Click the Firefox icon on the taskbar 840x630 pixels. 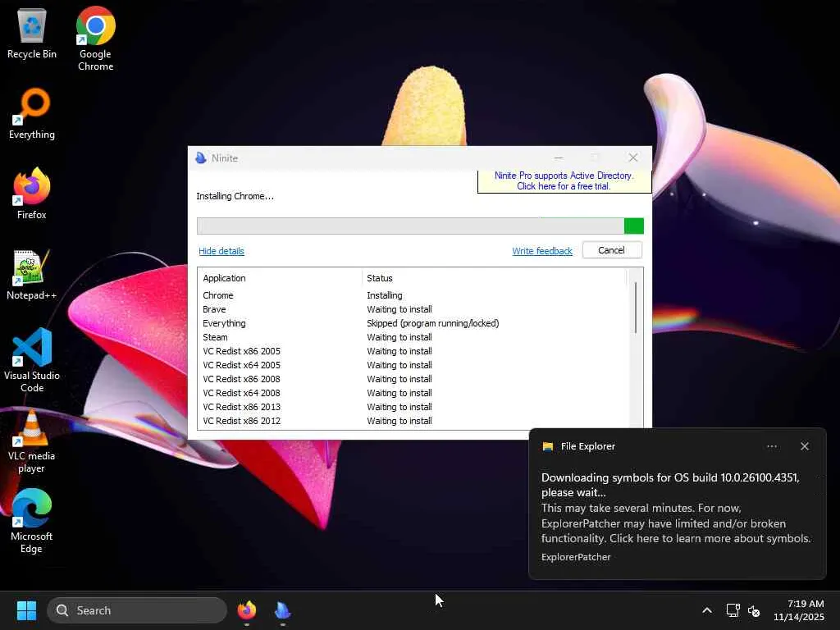246,610
